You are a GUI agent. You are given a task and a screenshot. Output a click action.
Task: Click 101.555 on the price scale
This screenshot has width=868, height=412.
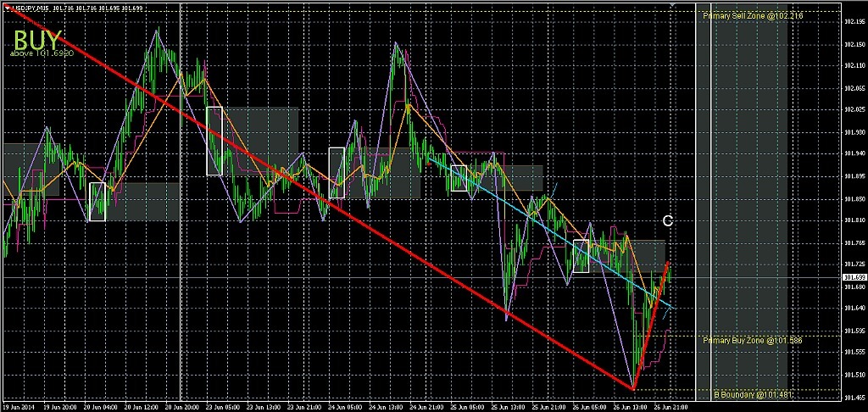click(x=854, y=352)
